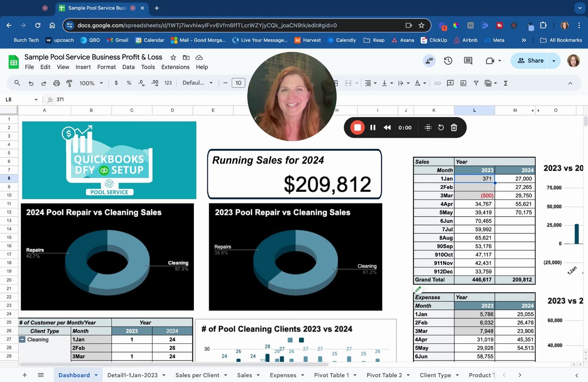This screenshot has width=588, height=382.
Task: Open the Extensions menu
Action: point(175,67)
